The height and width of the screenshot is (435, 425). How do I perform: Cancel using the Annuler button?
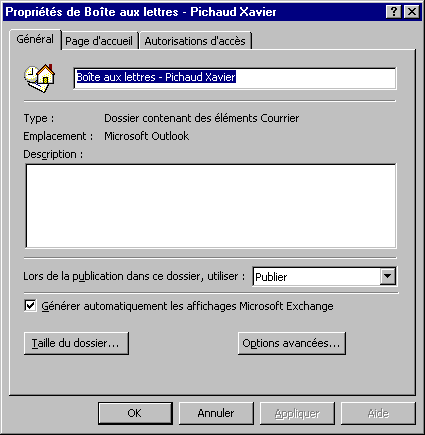[216, 413]
